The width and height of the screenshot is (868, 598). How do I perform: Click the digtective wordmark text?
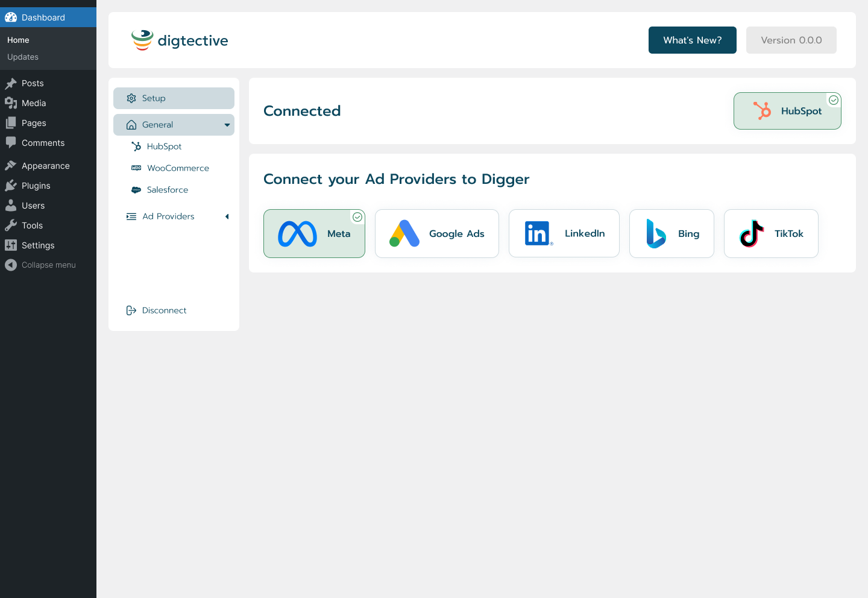click(x=193, y=40)
